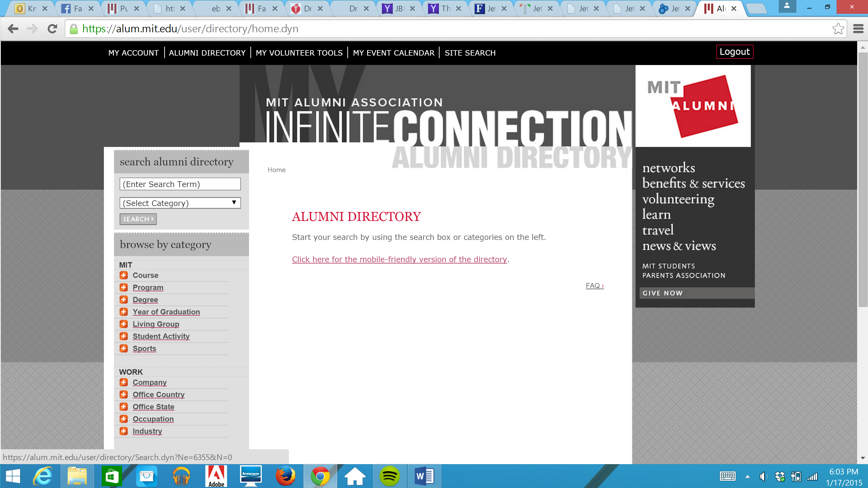Expand the Degree category plus icon
Viewport: 868px width, 488px height.
coord(124,299)
